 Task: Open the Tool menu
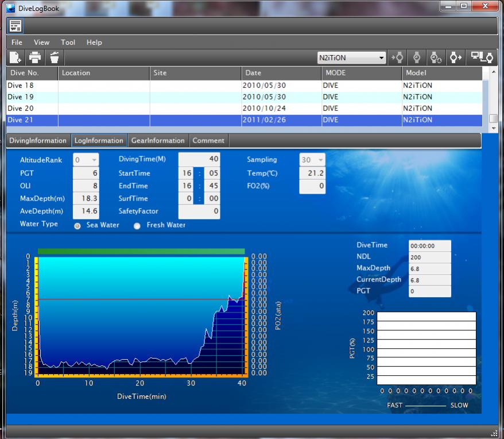[x=68, y=43]
